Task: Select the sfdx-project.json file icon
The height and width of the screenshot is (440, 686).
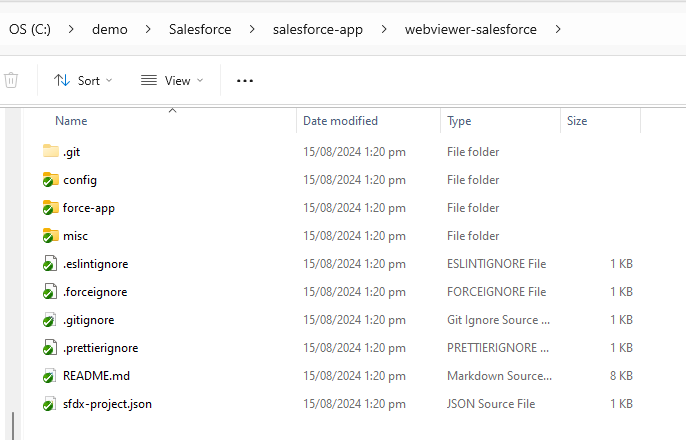Action: 50,404
